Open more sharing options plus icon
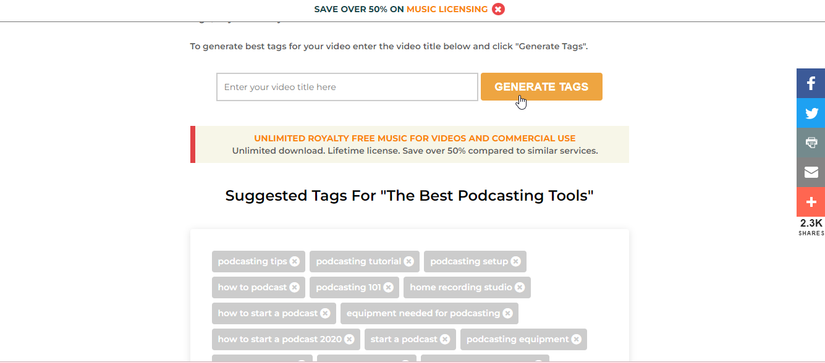The height and width of the screenshot is (363, 825). tap(811, 202)
